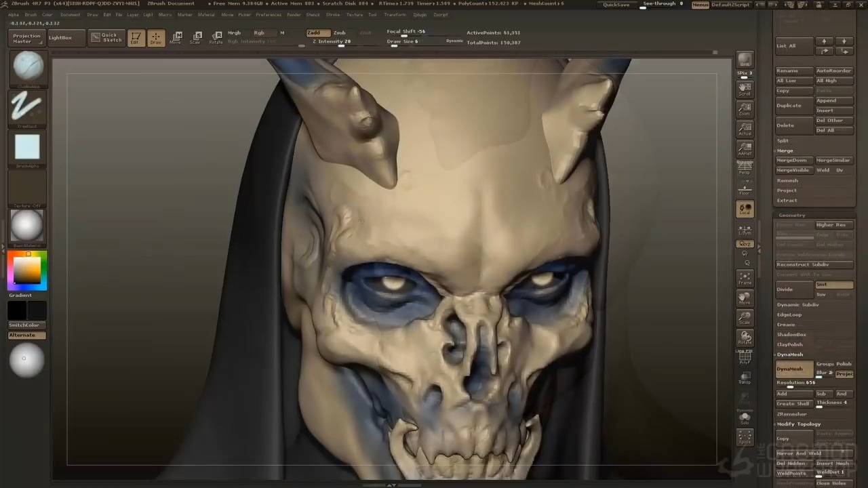Open the Zplugin menu
This screenshot has height=488, width=868.
point(420,14)
